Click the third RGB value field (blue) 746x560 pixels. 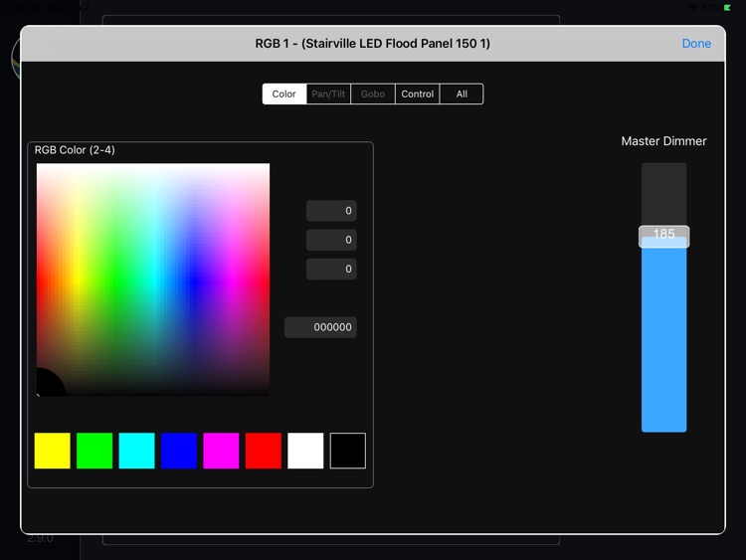click(331, 269)
